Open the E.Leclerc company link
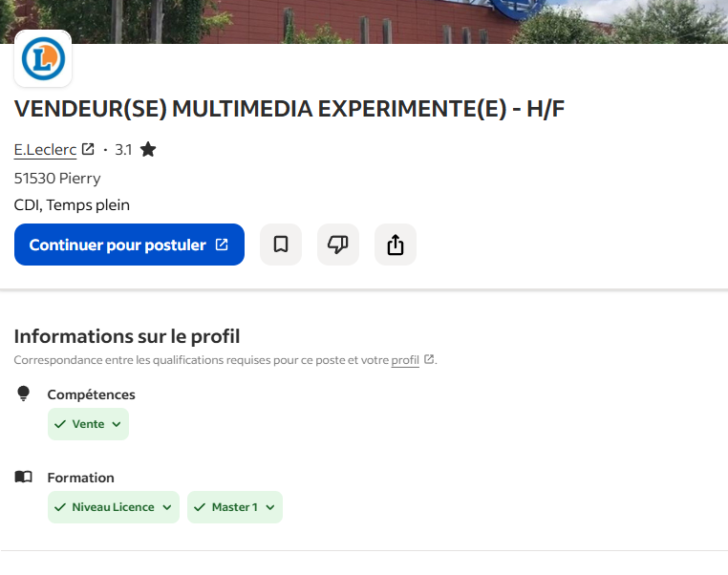 45,150
